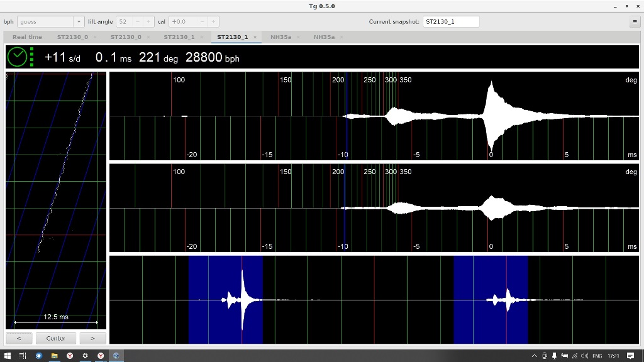
Task: Increase lift angle with plus button
Action: point(149,21)
